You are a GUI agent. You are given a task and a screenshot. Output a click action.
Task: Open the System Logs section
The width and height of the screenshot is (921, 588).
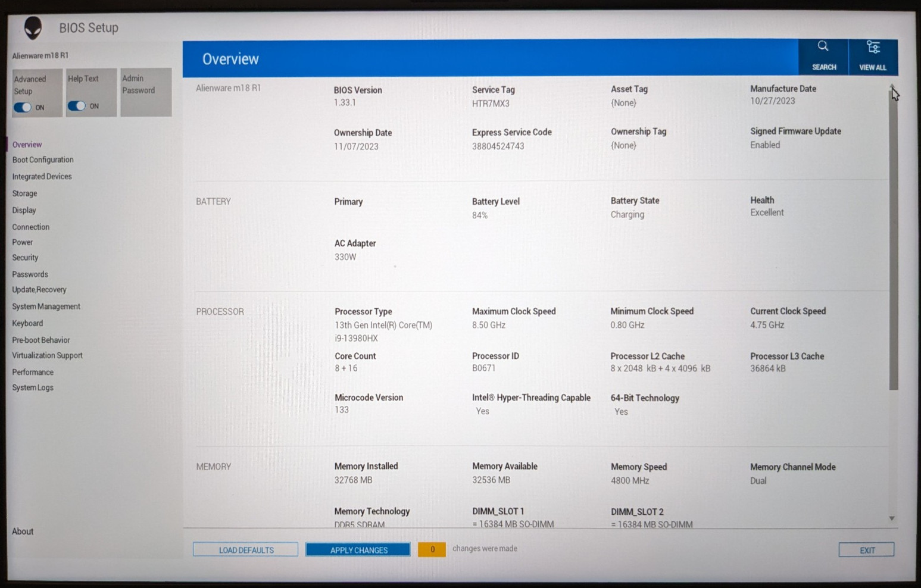(33, 387)
